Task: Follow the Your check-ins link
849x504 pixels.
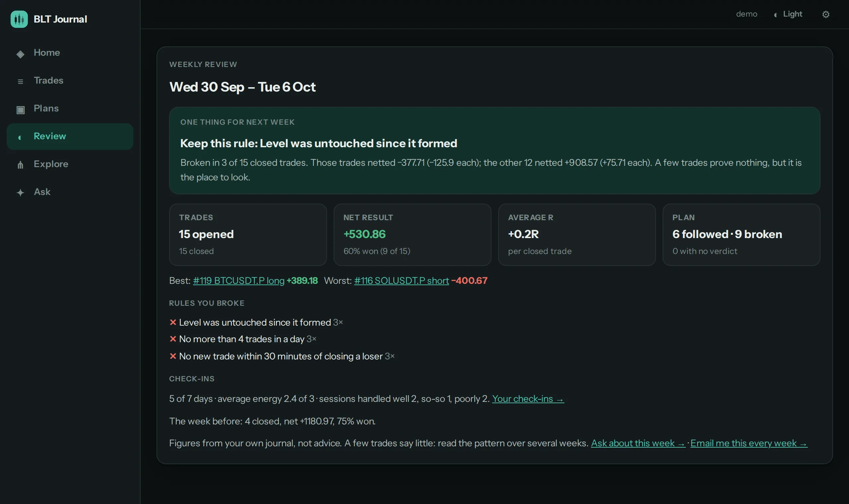Action: (528, 399)
